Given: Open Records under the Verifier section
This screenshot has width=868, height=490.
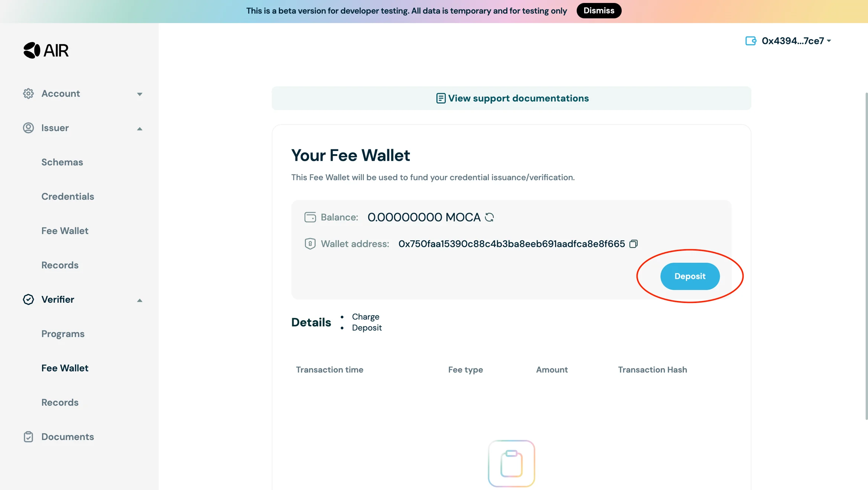Looking at the screenshot, I should 60,403.
